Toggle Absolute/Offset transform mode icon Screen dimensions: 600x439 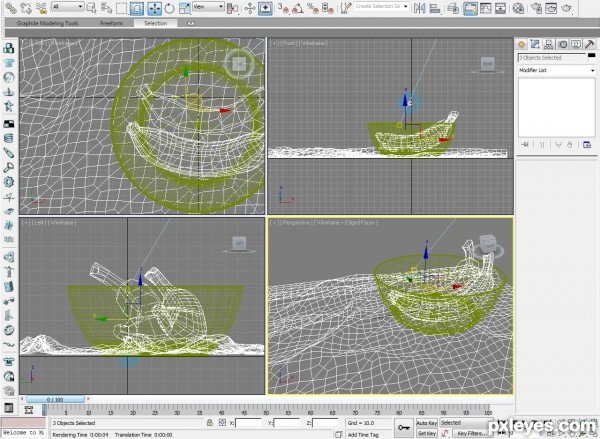222,423
